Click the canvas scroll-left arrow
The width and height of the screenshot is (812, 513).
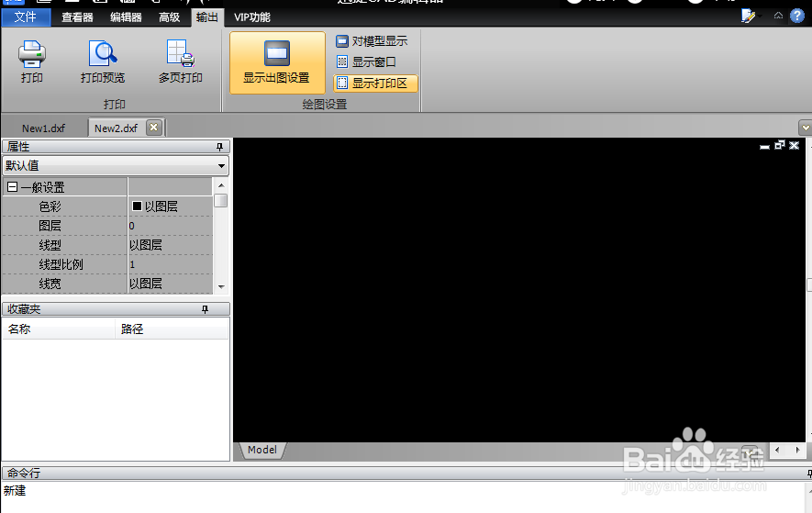click(777, 450)
